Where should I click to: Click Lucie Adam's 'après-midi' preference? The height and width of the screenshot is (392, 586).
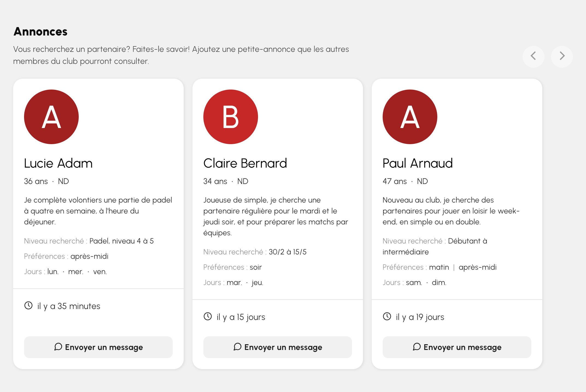coord(89,256)
